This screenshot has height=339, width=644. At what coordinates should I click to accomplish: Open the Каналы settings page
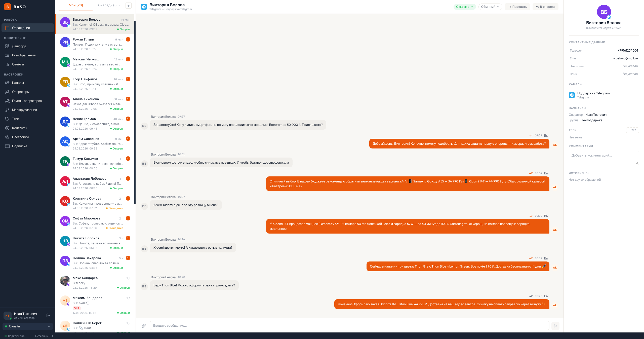tap(18, 83)
